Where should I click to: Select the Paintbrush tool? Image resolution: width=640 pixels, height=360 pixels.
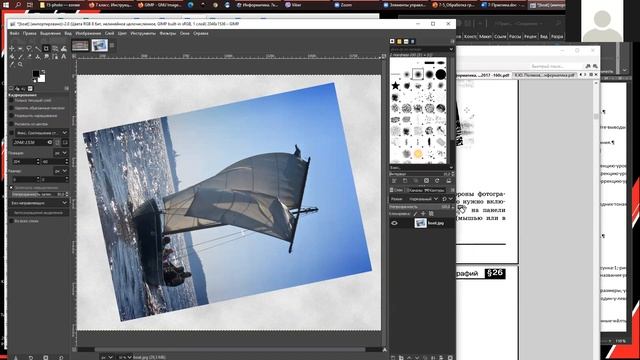click(x=20, y=56)
